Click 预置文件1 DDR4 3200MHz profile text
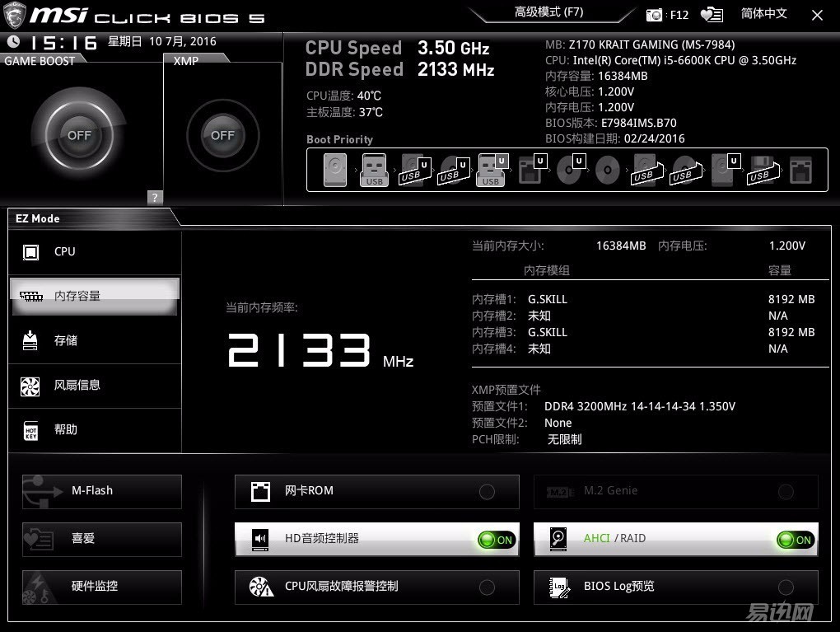Screen dimensions: 840x632 coord(640,406)
